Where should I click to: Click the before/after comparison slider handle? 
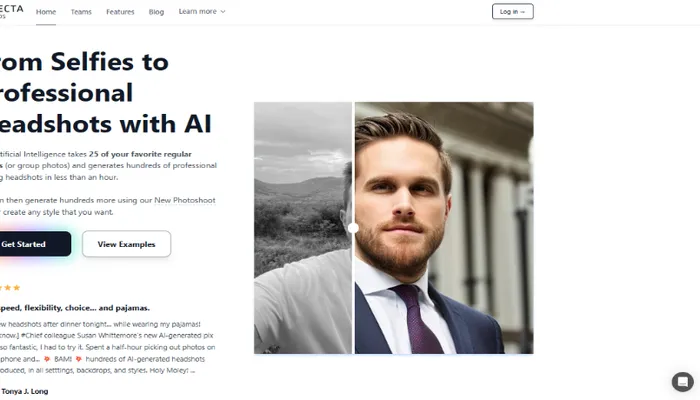[353, 228]
